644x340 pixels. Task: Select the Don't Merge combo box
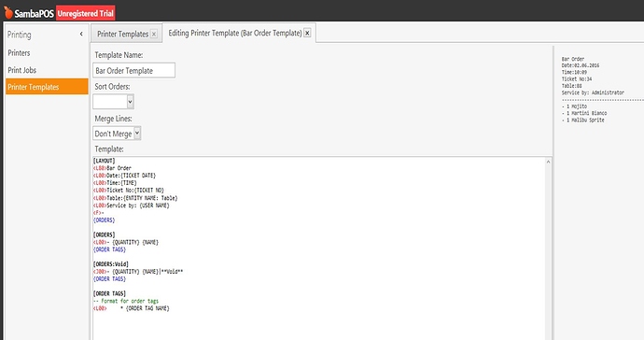[117, 134]
